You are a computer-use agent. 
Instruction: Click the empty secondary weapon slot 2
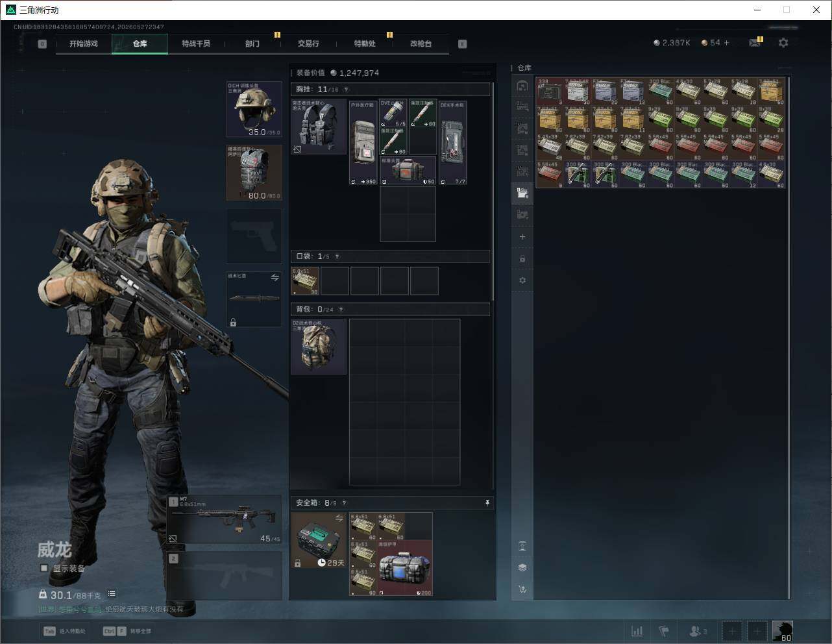tap(225, 575)
